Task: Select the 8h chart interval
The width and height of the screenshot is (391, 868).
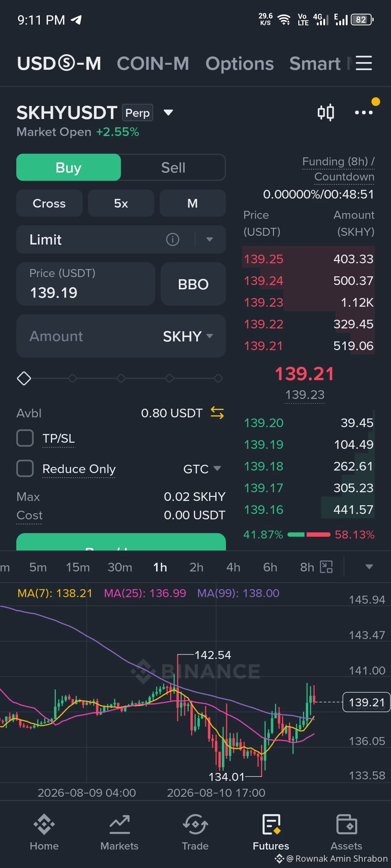Action: click(x=307, y=567)
